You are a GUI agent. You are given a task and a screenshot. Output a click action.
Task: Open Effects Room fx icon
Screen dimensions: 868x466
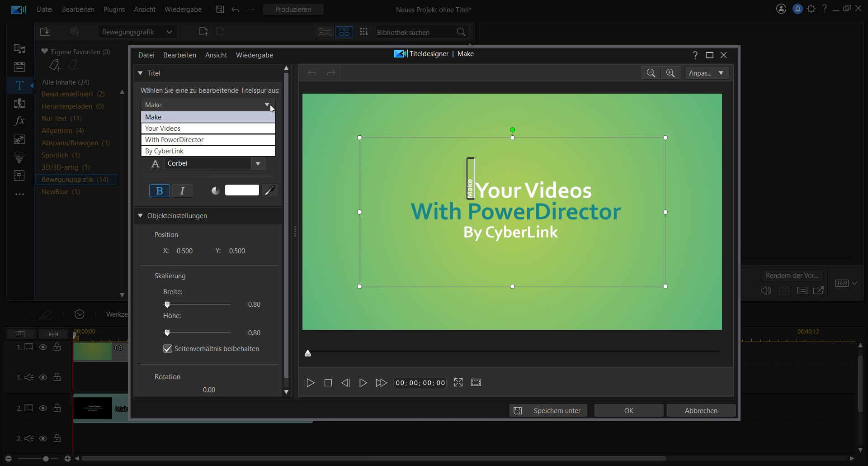click(19, 121)
